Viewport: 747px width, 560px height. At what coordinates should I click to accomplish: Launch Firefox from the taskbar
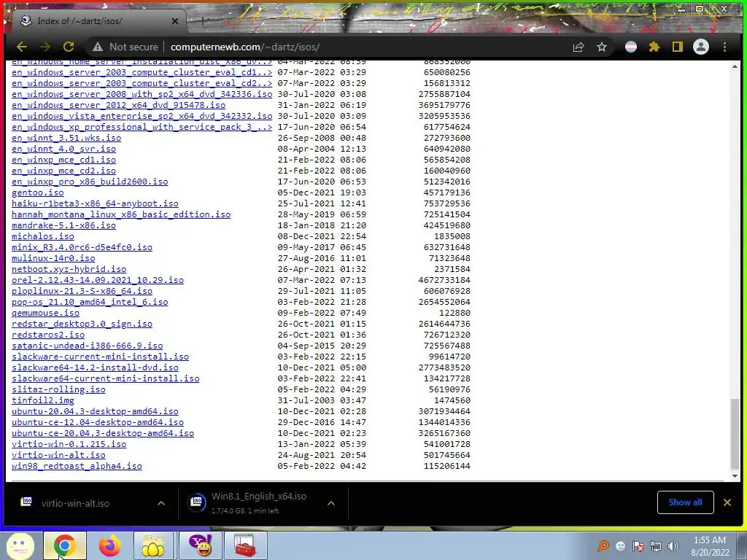point(109,545)
